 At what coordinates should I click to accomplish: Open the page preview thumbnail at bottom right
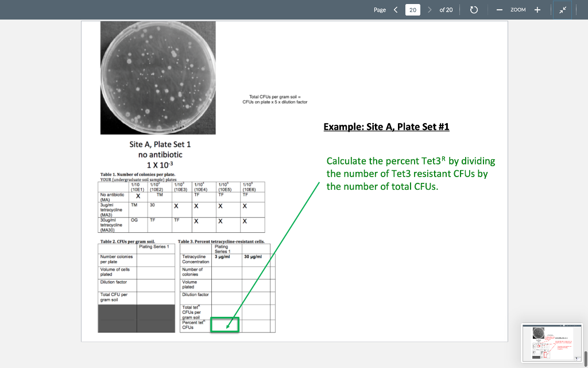coord(551,343)
